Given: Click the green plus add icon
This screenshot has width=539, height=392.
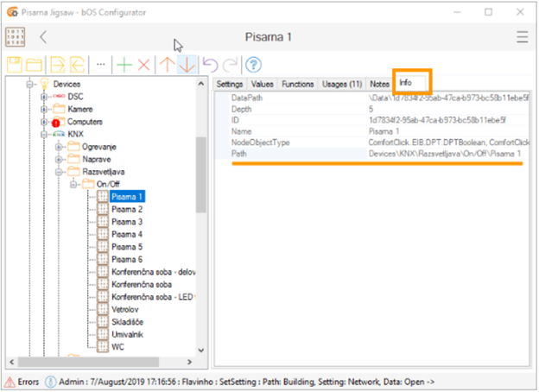Looking at the screenshot, I should point(125,65).
